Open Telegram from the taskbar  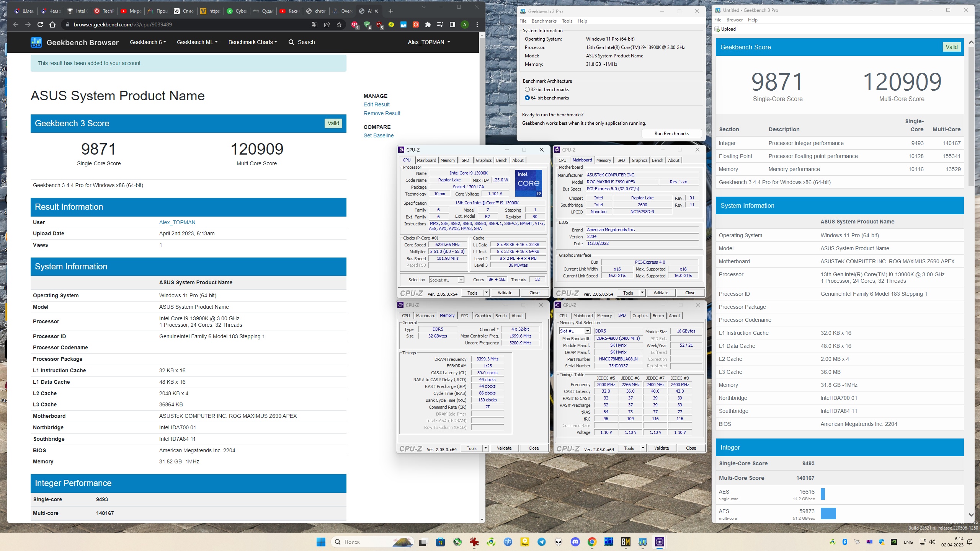tap(542, 542)
